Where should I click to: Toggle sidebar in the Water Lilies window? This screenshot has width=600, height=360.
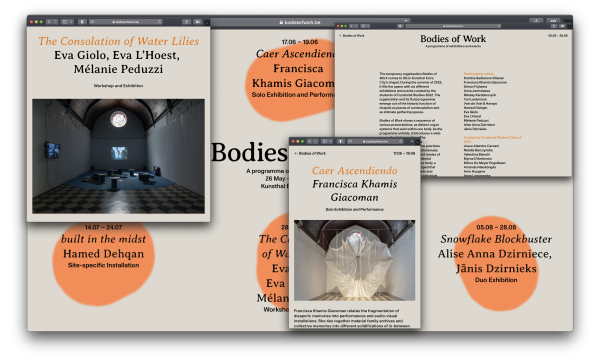tap(65, 22)
